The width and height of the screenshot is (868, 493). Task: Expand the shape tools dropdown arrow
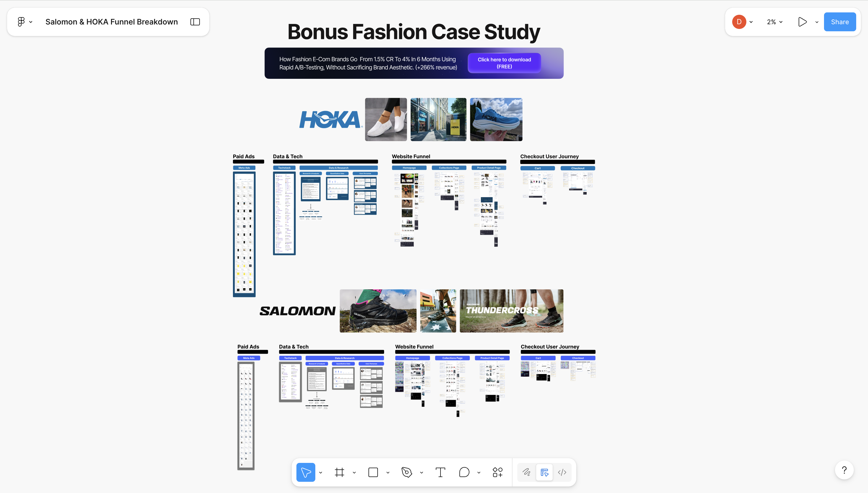coord(388,472)
